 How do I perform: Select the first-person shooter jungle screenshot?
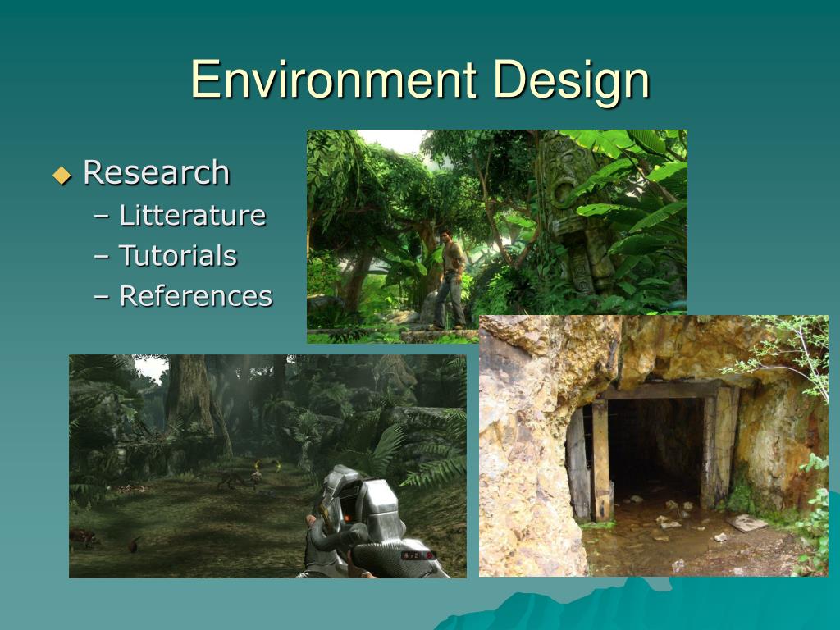(x=267, y=466)
